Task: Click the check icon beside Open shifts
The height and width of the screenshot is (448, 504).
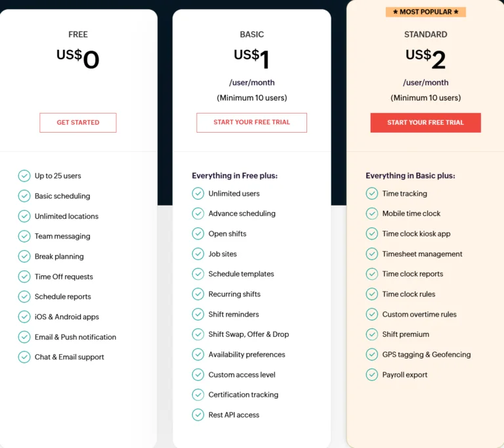Action: [198, 234]
